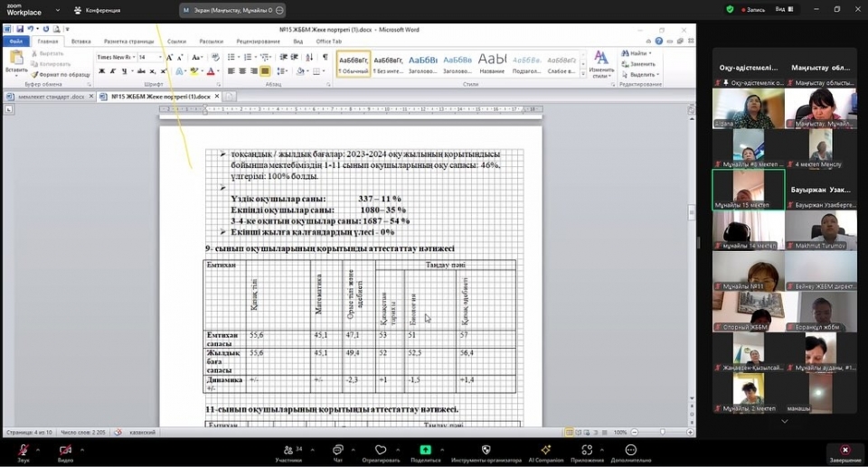Expand the Styles gallery More arrow
868x467 pixels.
(x=583, y=73)
